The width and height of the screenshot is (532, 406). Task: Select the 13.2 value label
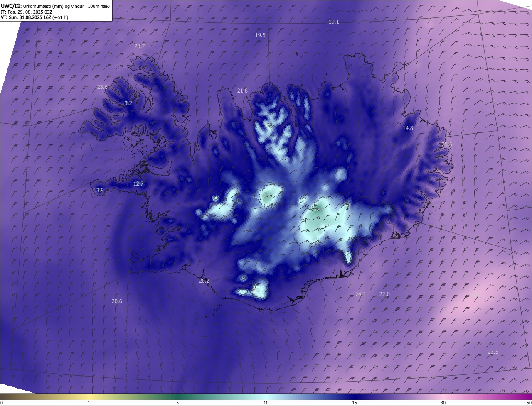click(x=127, y=103)
